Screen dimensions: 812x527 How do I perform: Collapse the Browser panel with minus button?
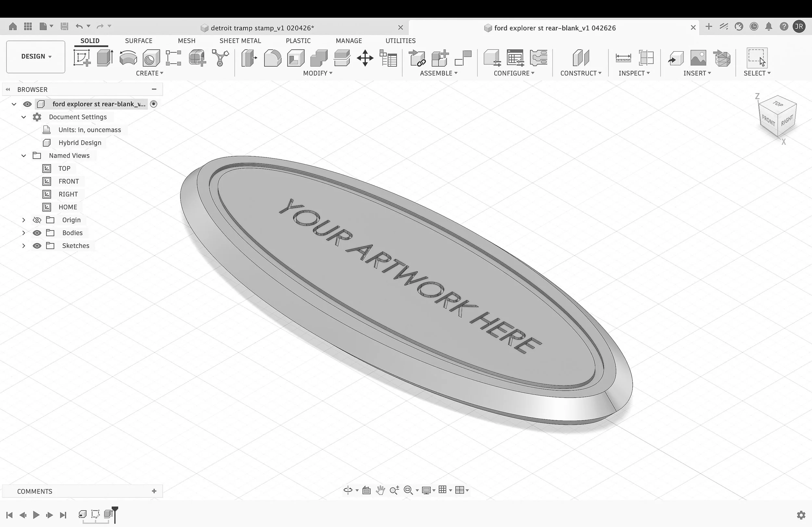pyautogui.click(x=154, y=89)
